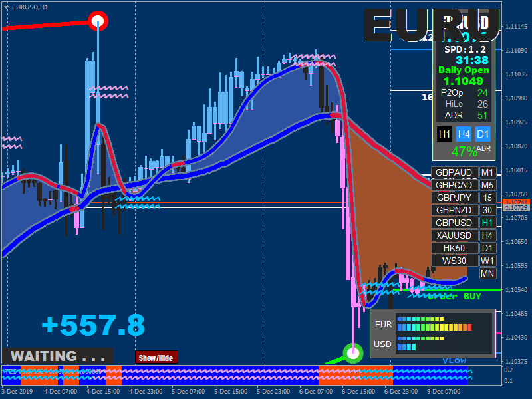Click the grey 1.10729 current price tag

click(x=517, y=207)
